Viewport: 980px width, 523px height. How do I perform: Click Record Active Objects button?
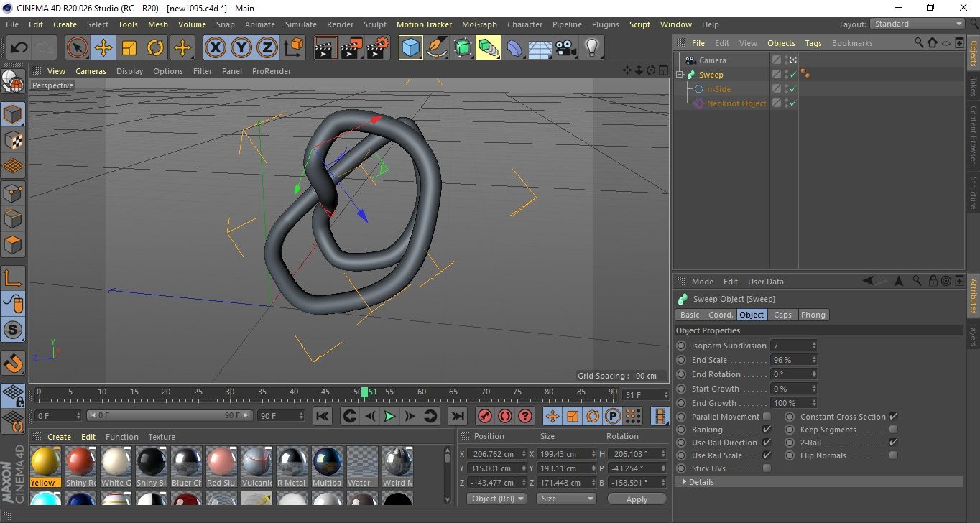point(484,416)
